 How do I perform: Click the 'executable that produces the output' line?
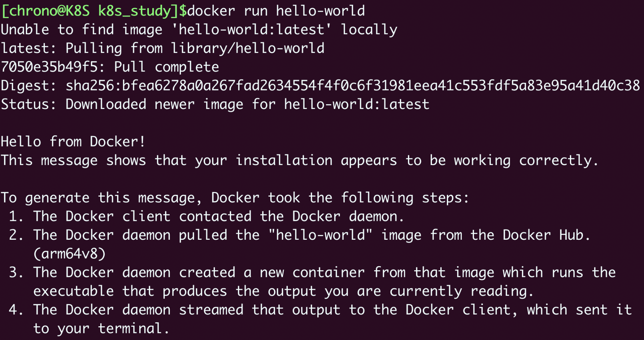283,291
